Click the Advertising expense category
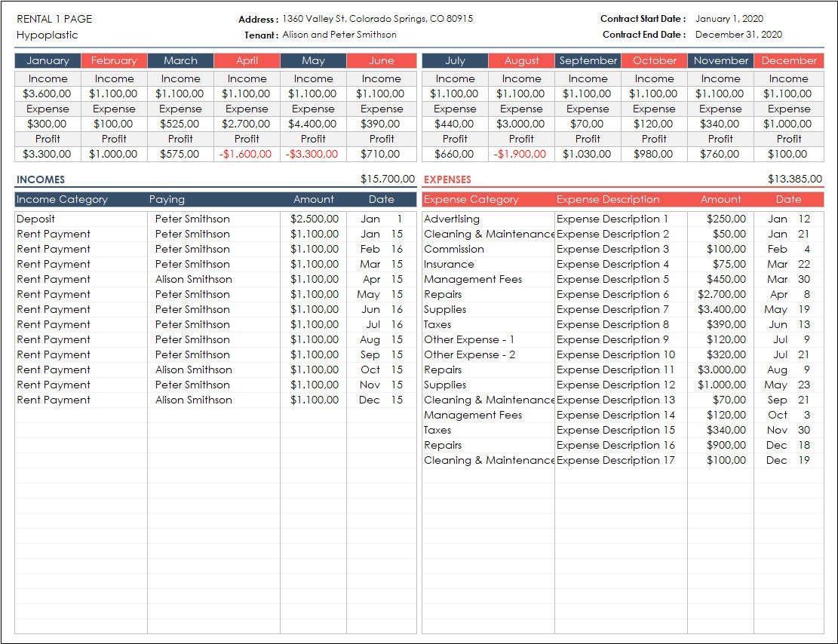Screen dimensions: 838x644 coord(452,219)
